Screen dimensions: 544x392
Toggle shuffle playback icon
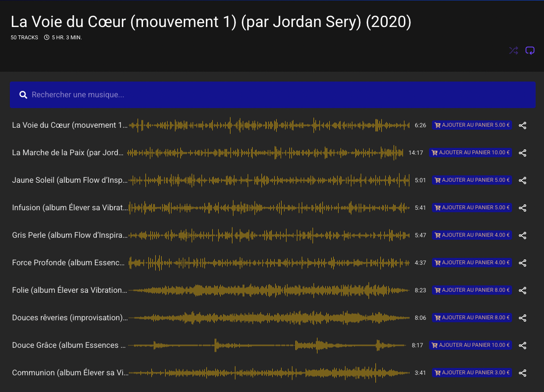(514, 51)
